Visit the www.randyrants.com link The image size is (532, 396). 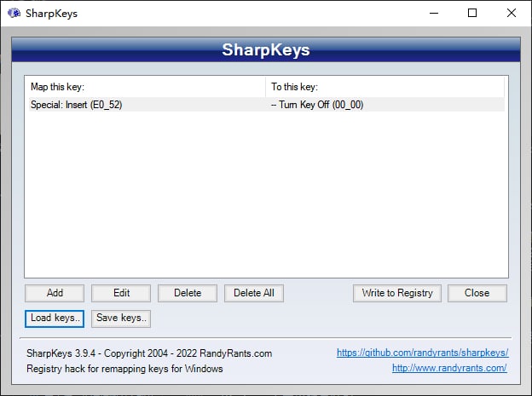pos(449,369)
